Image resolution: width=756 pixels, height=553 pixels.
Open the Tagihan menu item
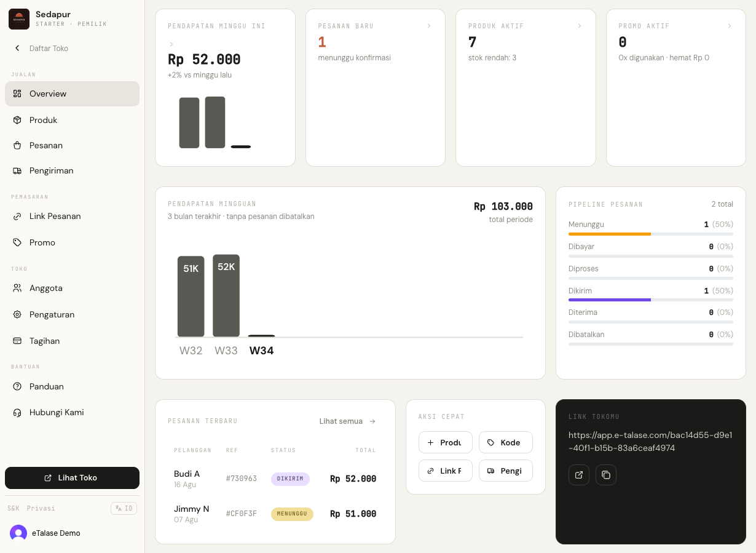tap(72, 341)
